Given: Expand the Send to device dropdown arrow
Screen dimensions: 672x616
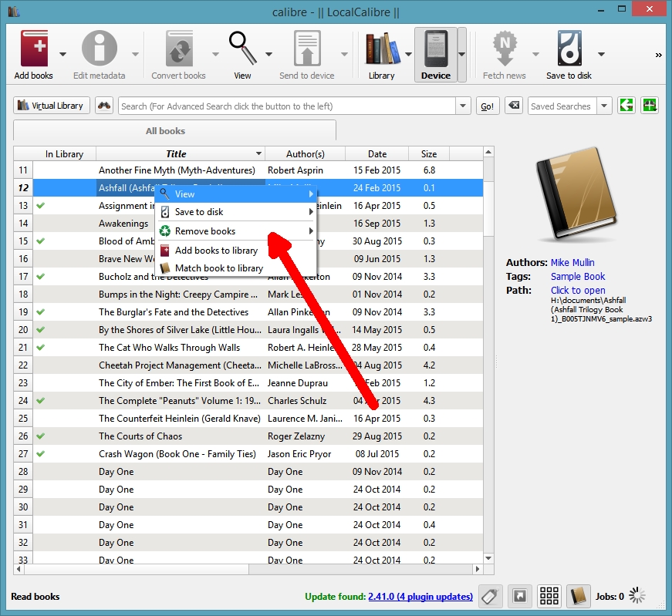Looking at the screenshot, I should 343,55.
